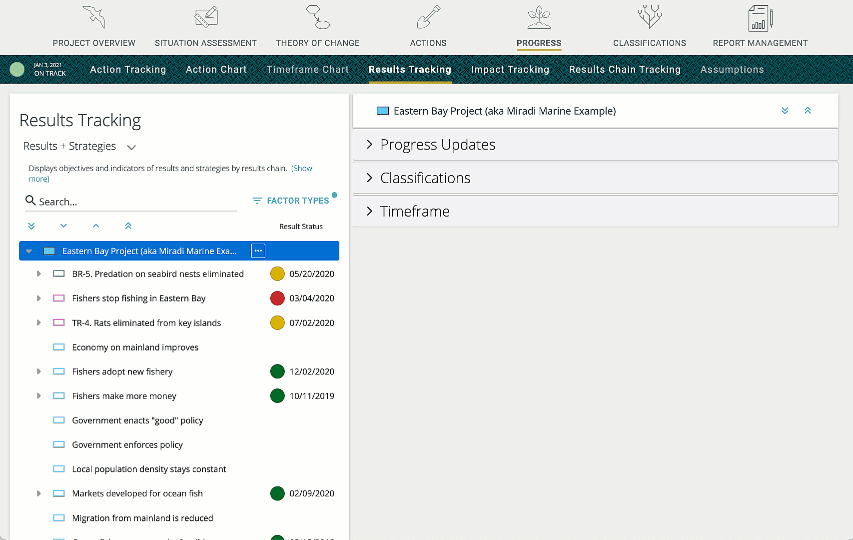Open the Theory of Change icon
Viewport: 853px width, 540px height.
(x=317, y=18)
